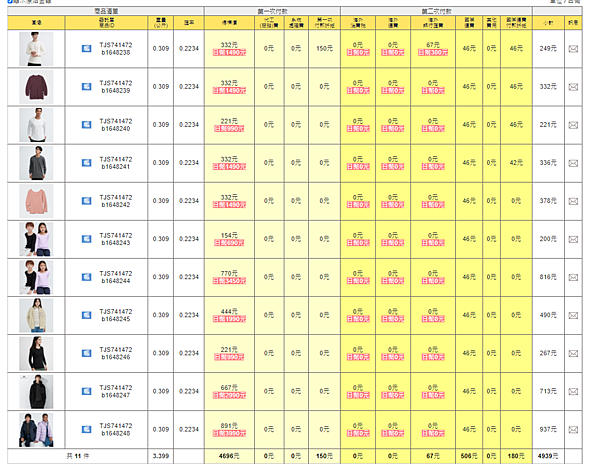Toggle the checkbox above the table header
Image resolution: width=600 pixels, height=465 pixels.
click(x=10, y=1)
